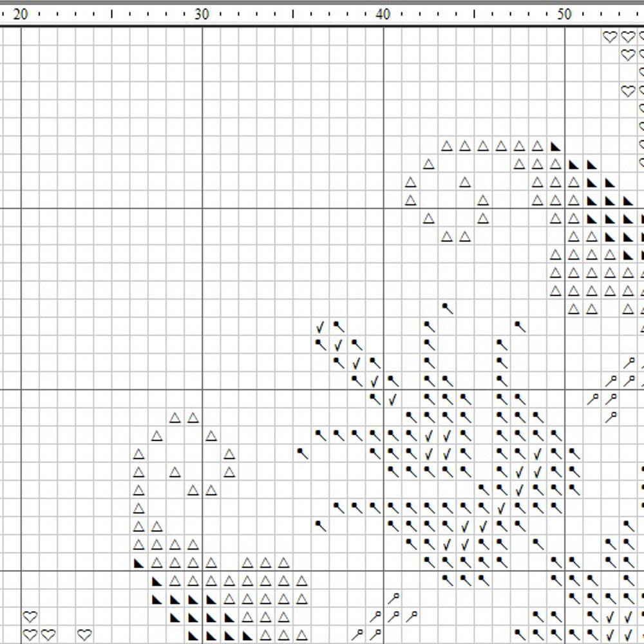Click the lone pin stitch left of the long pin row
644x644 pixels.
click(x=302, y=453)
